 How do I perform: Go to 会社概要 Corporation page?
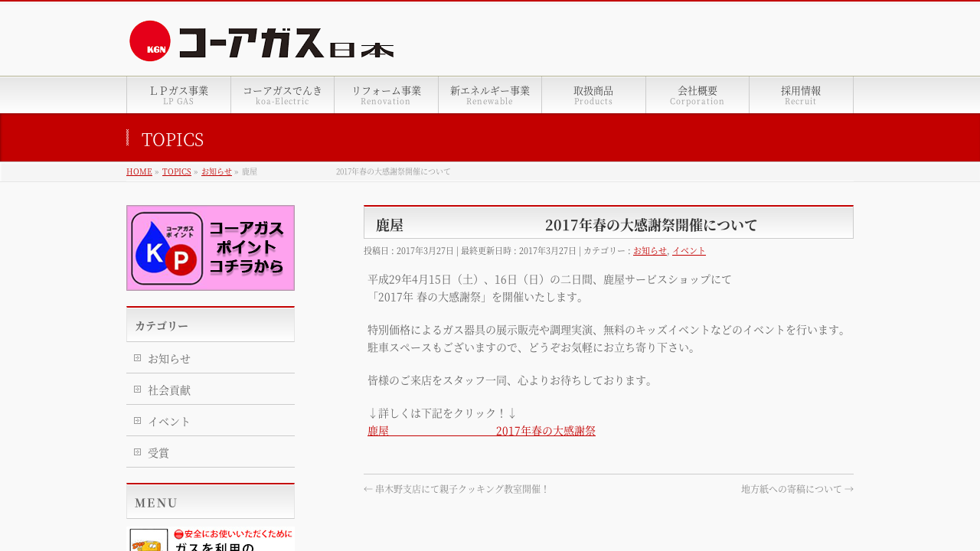[x=697, y=95]
